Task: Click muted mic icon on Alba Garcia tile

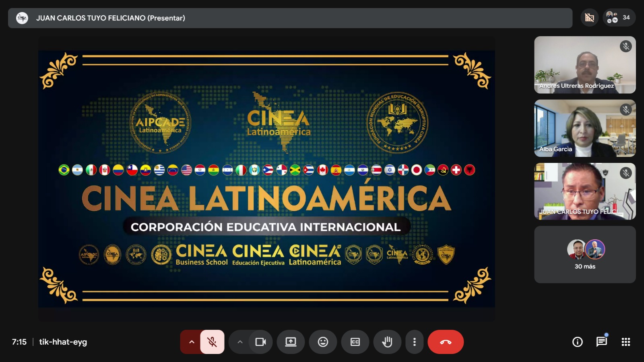Action: [x=625, y=109]
